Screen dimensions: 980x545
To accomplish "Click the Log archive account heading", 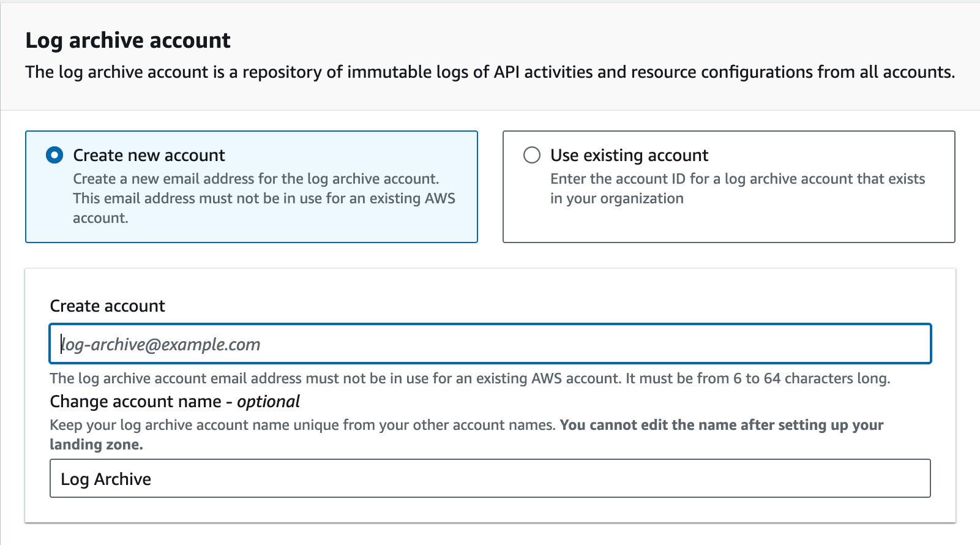I will pos(128,40).
